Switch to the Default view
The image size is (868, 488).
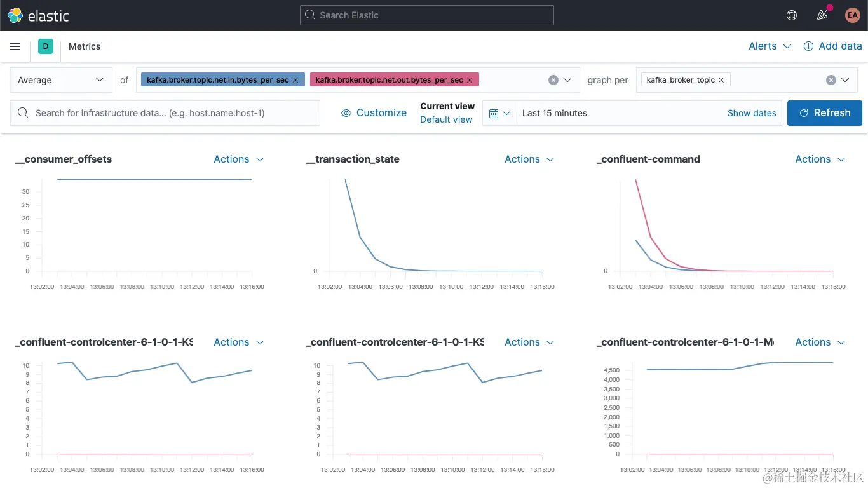click(446, 119)
